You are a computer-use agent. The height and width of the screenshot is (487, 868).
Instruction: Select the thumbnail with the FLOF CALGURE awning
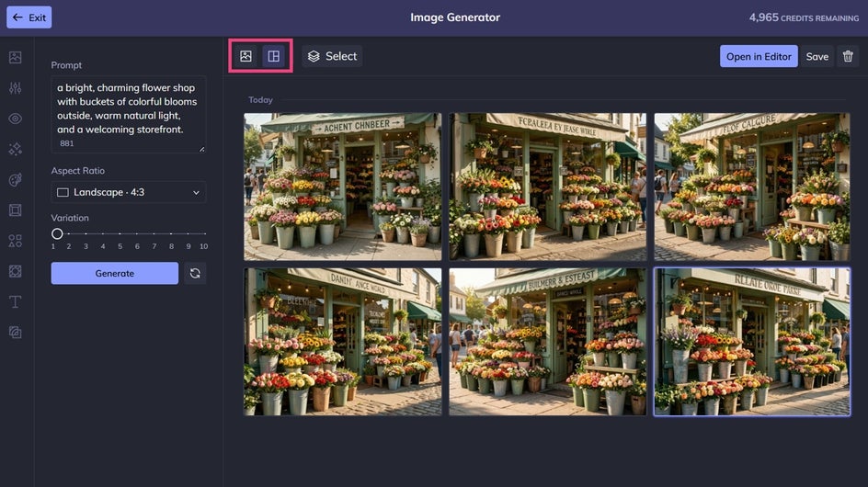(752, 187)
